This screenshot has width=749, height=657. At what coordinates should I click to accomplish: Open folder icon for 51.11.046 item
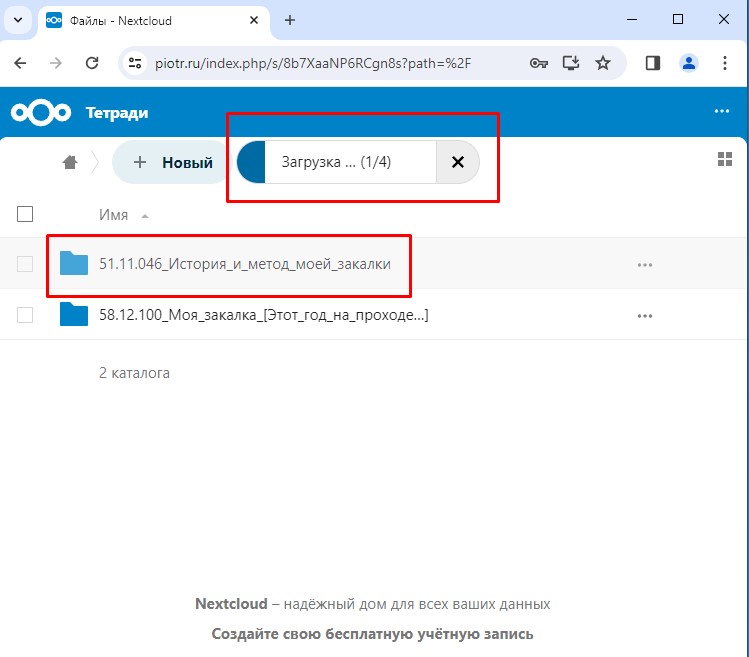[74, 264]
